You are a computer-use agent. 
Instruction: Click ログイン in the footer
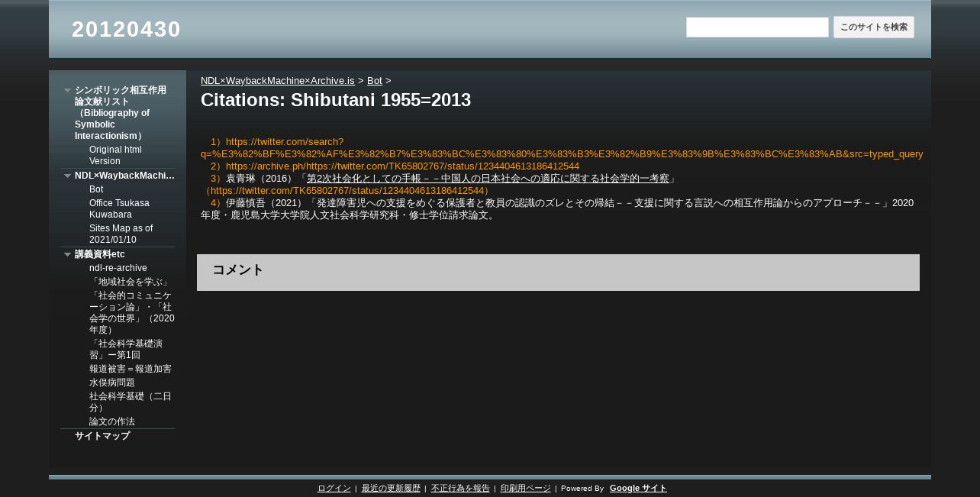[x=334, y=489]
